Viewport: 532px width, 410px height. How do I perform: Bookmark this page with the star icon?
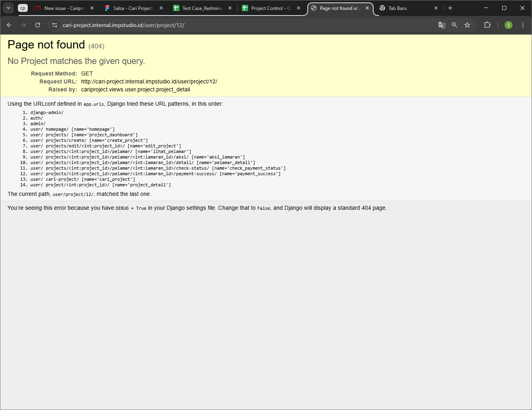tap(467, 25)
